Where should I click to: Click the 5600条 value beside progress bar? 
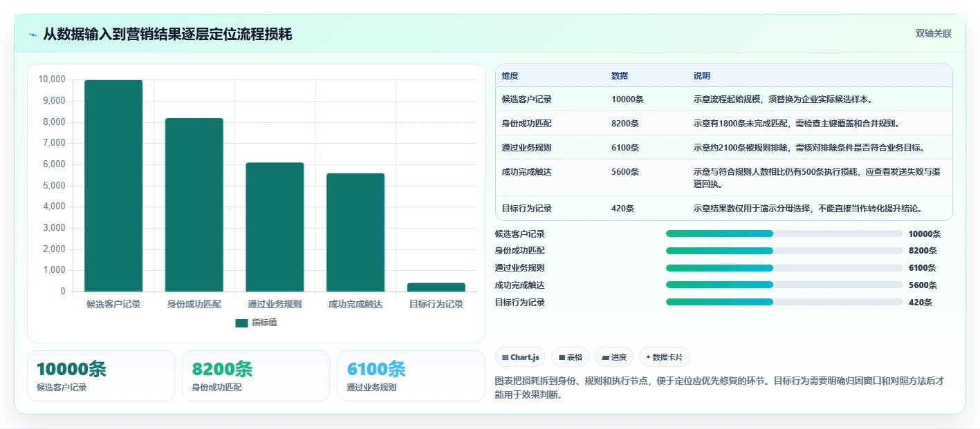click(923, 285)
